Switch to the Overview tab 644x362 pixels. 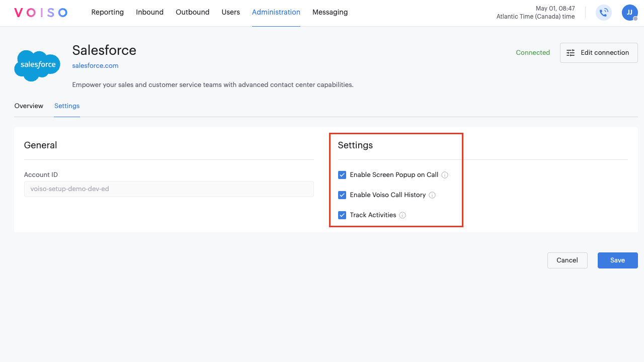[29, 106]
